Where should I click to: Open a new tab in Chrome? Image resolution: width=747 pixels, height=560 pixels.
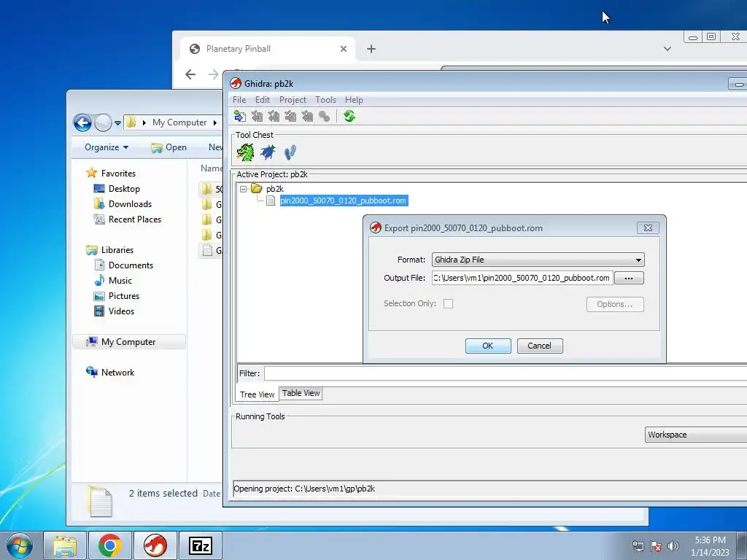tap(371, 49)
